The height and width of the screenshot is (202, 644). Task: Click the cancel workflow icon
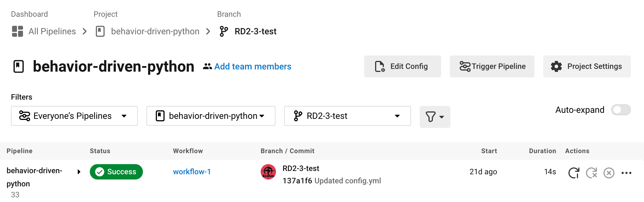coord(609,173)
